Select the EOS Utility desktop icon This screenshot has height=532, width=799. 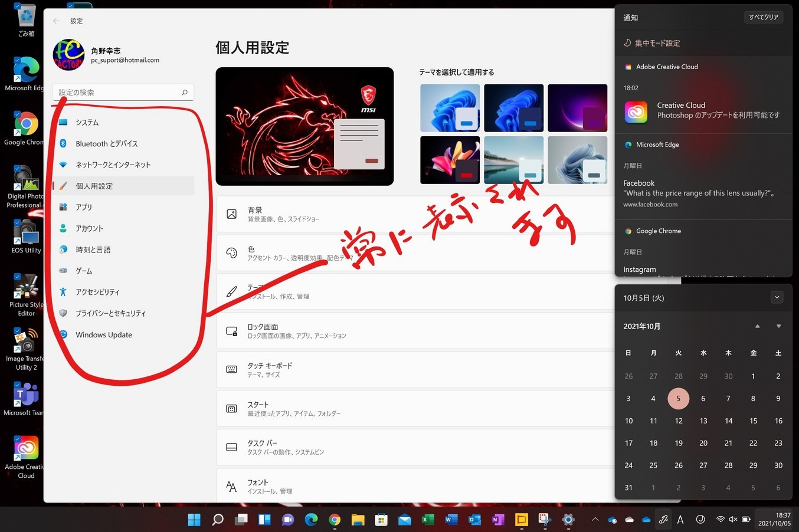click(26, 237)
